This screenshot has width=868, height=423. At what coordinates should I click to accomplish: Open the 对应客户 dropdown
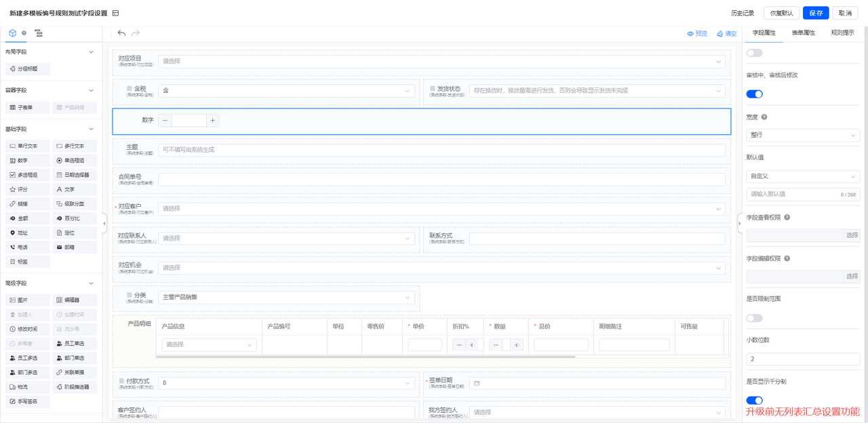point(441,209)
